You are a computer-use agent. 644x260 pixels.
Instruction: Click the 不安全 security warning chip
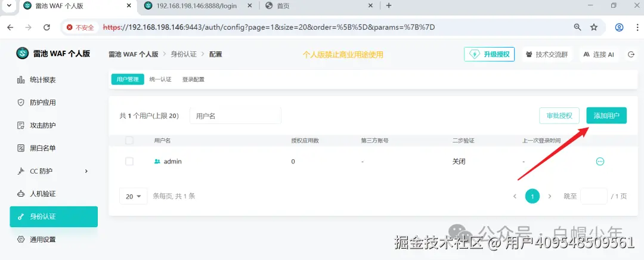81,27
